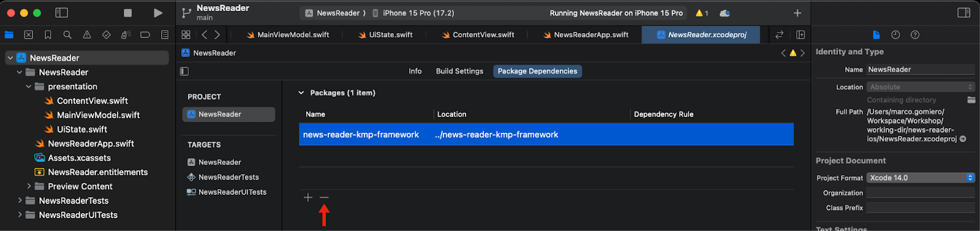
Task: Stop the running NewsReader app
Action: (x=127, y=13)
